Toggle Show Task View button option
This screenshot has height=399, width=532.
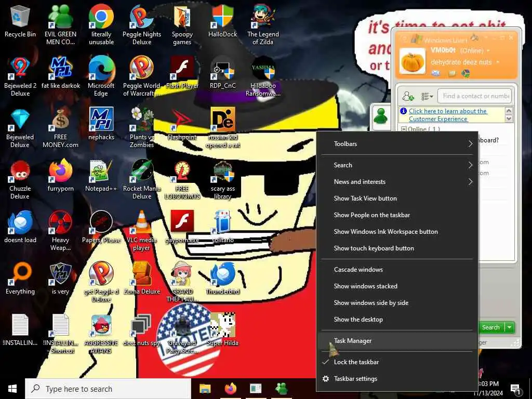397,198
